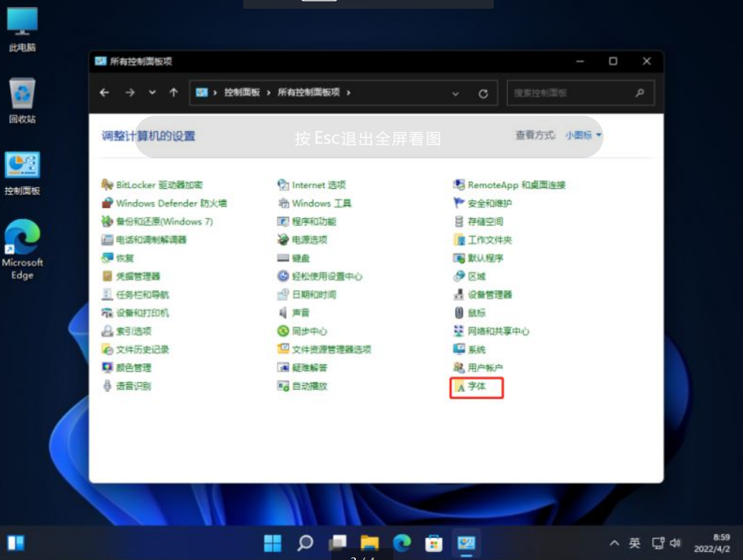Open 轻松使用设置中心 item
The height and width of the screenshot is (560, 743).
tap(320, 276)
